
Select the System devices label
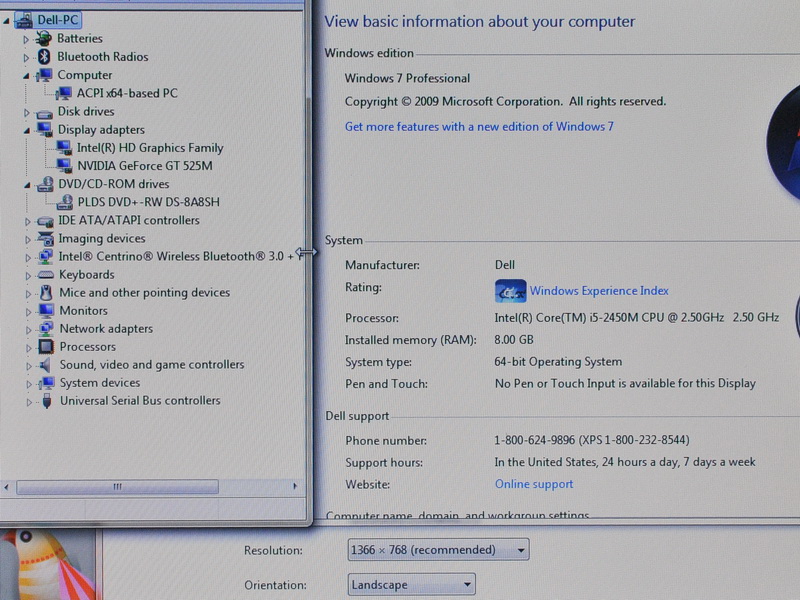point(100,383)
